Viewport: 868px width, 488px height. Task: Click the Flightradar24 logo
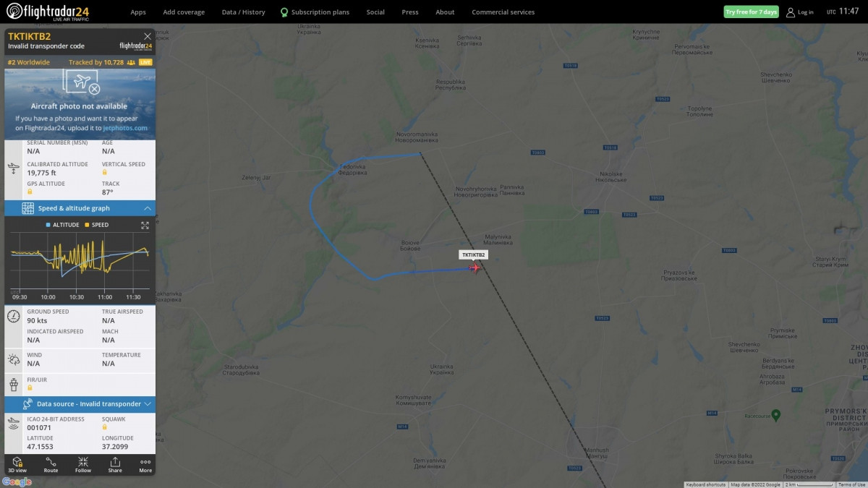click(48, 12)
